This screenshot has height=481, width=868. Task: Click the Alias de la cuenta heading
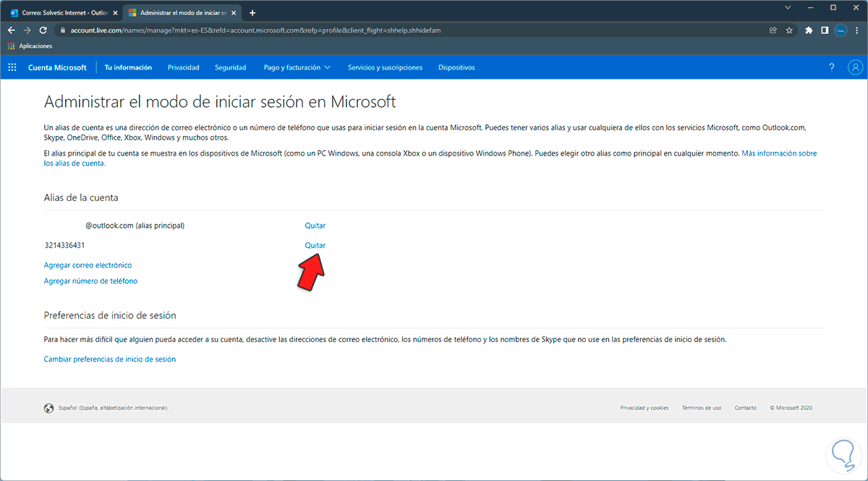[81, 197]
